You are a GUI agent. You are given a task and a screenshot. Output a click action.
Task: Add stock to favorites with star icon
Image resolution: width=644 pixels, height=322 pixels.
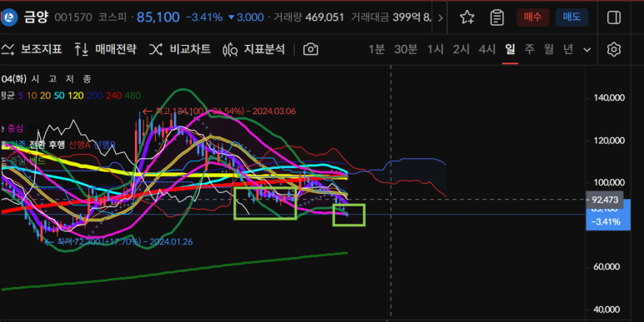click(x=467, y=17)
